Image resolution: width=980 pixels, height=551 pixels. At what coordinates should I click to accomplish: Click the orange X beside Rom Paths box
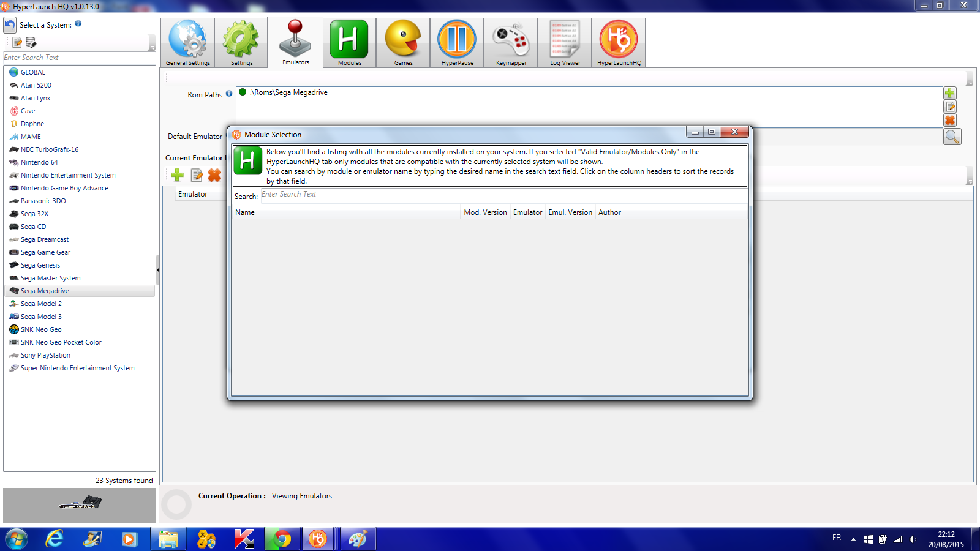pyautogui.click(x=949, y=121)
